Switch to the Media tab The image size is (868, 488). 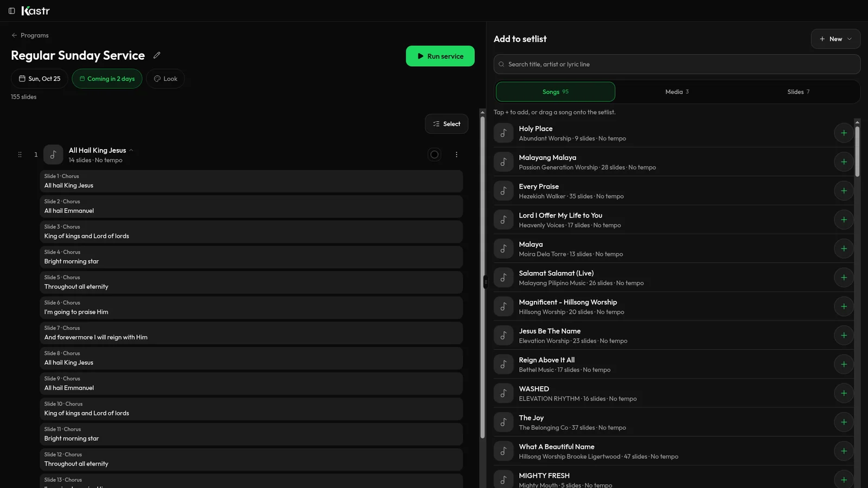coord(677,92)
